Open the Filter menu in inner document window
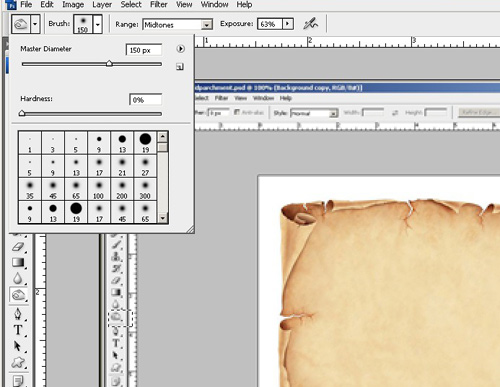 pos(221,98)
